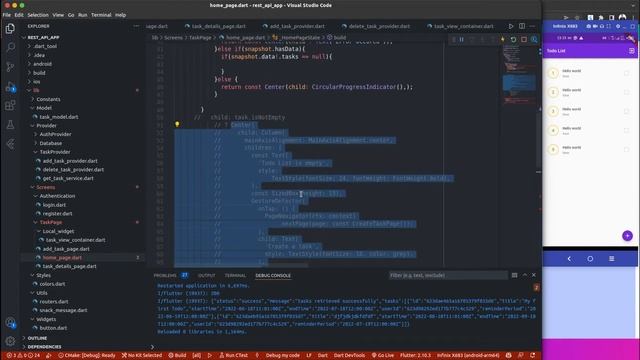The width and height of the screenshot is (640, 360).
Task: Open the Selection menu
Action: (38, 15)
